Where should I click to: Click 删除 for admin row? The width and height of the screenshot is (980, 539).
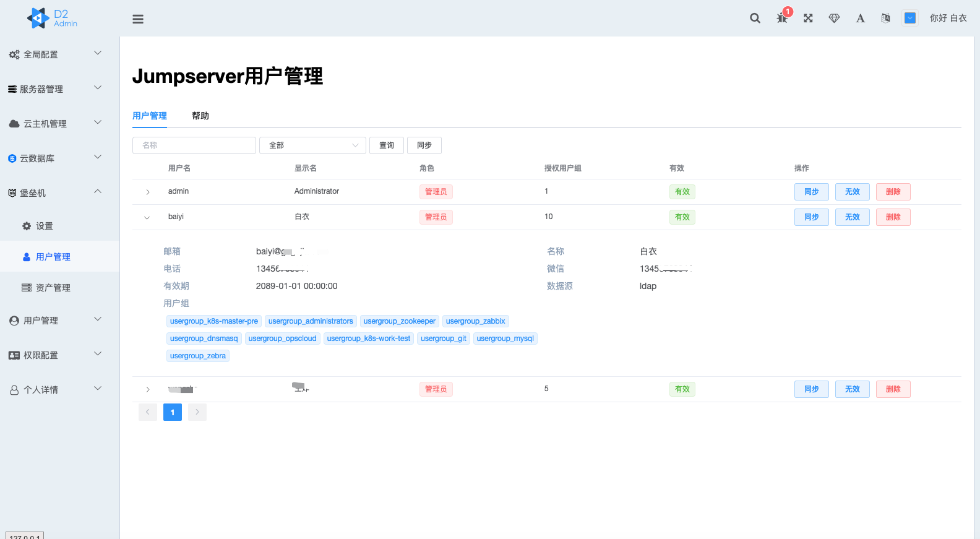pyautogui.click(x=893, y=192)
